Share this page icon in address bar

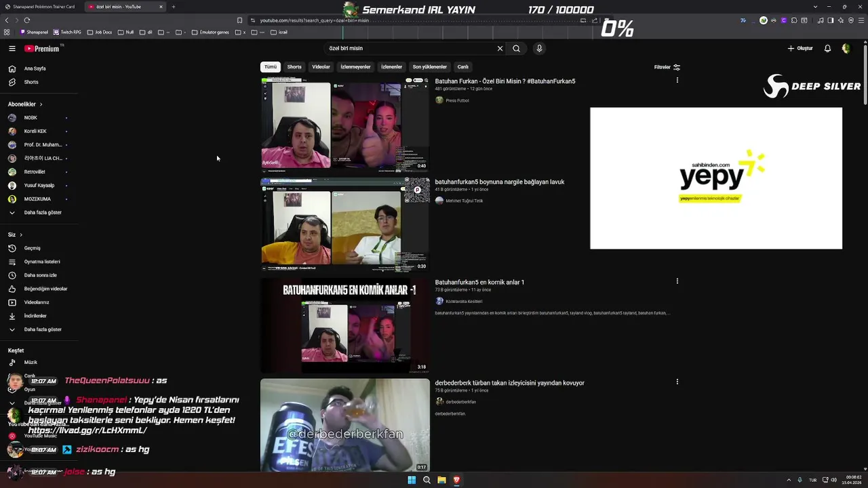pos(593,20)
